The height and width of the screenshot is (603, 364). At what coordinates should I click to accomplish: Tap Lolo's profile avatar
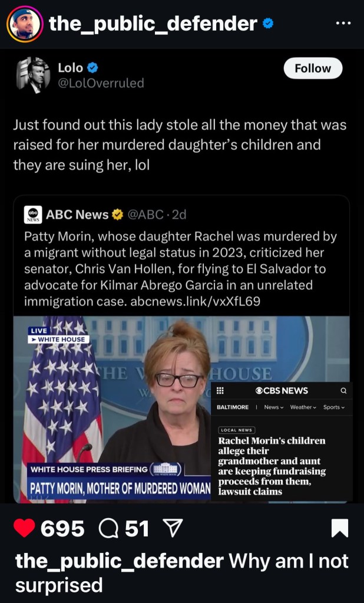(34, 75)
